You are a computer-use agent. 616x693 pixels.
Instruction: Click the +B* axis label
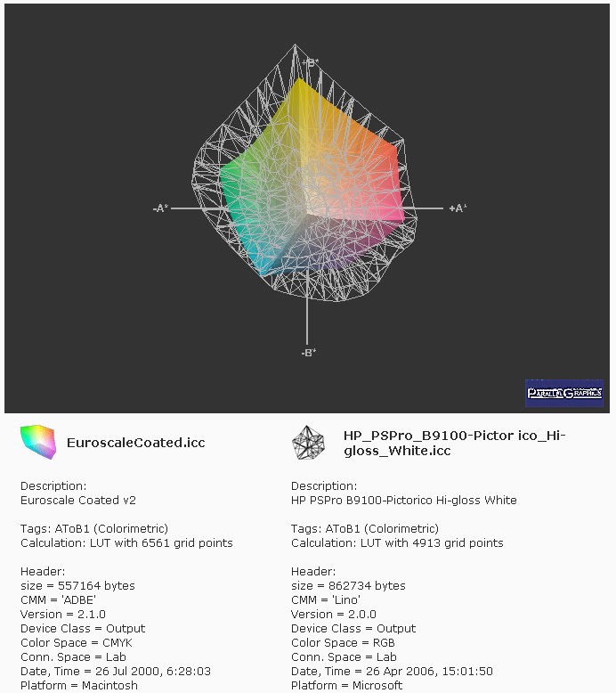pos(311,62)
